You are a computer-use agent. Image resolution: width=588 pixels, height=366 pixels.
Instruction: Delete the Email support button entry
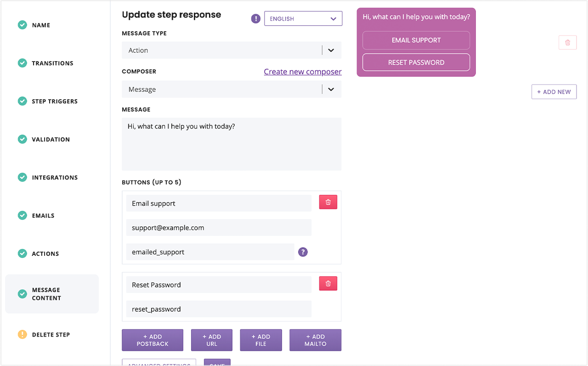[328, 202]
